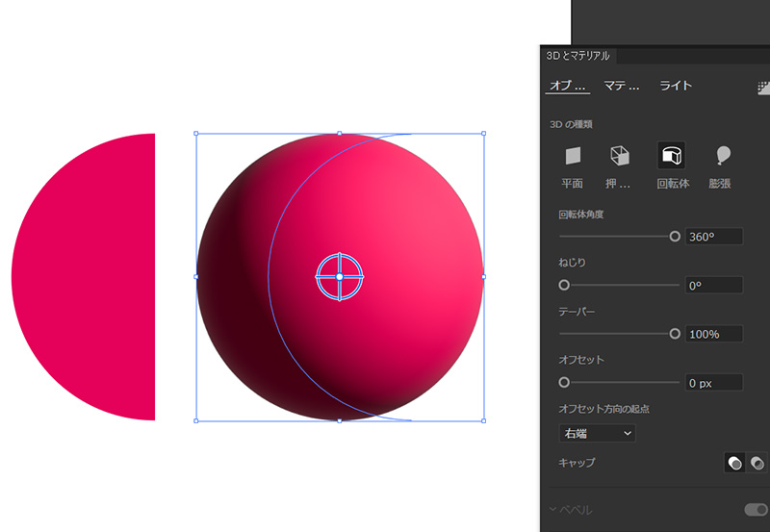Switch to the オブジェクト tab
The width and height of the screenshot is (770, 532).
pos(568,86)
